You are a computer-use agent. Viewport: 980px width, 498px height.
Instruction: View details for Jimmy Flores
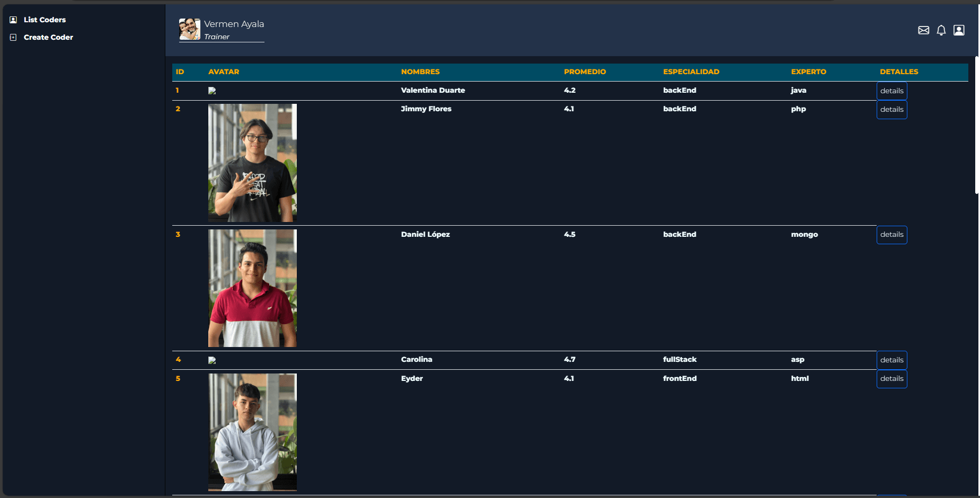click(x=891, y=110)
